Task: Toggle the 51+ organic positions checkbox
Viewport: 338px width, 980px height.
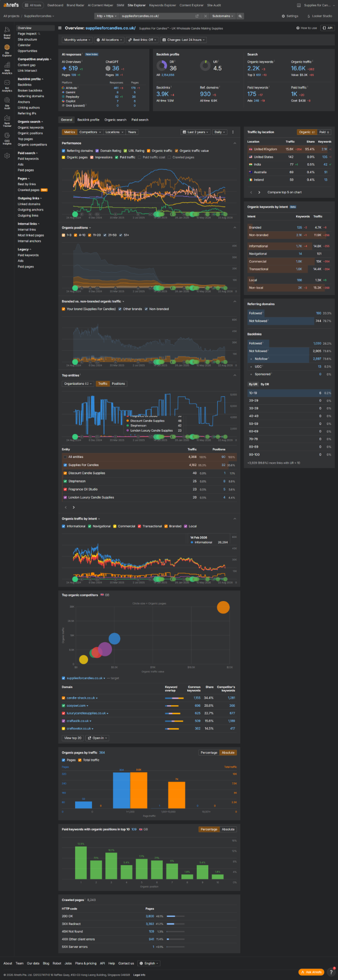Action: (x=121, y=235)
